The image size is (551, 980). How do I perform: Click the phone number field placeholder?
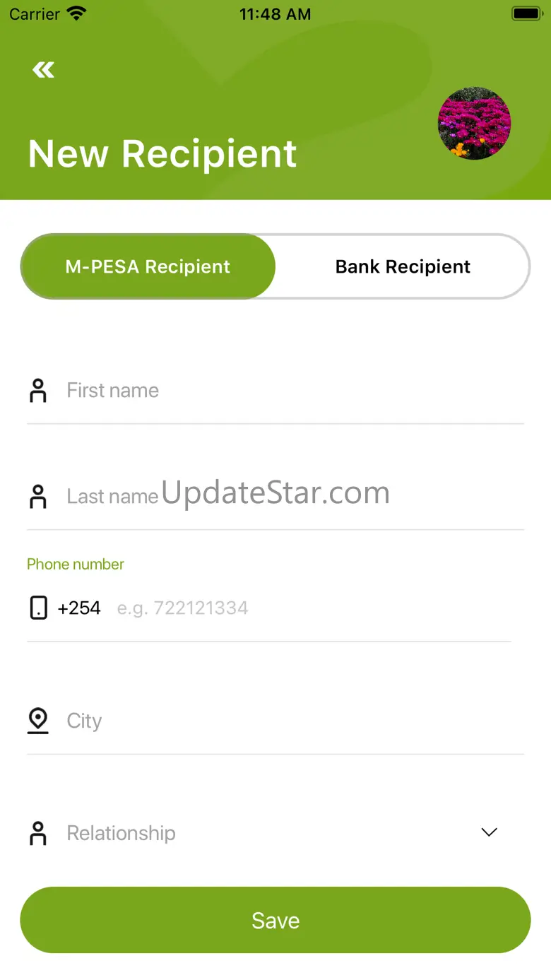click(182, 608)
